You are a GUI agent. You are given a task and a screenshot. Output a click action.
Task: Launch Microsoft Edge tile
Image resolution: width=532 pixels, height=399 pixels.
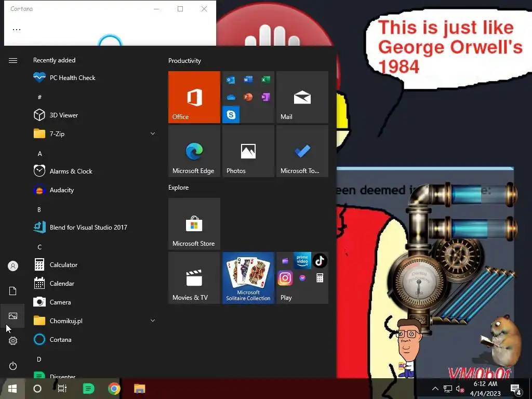pos(194,151)
